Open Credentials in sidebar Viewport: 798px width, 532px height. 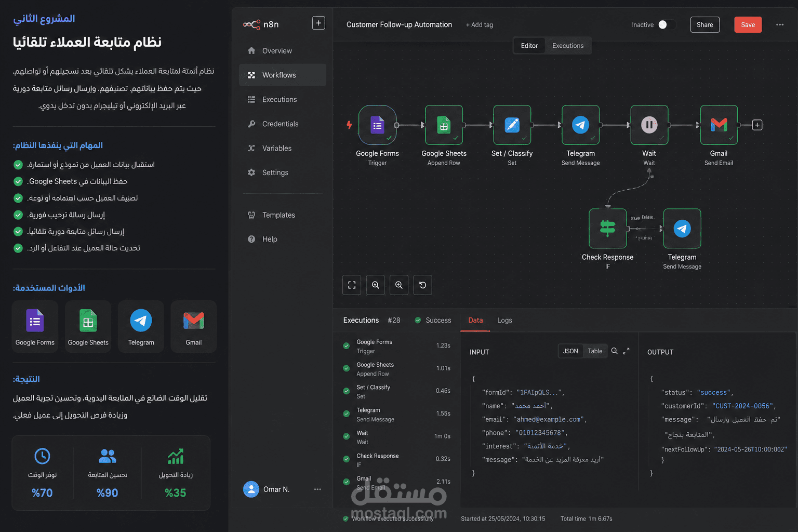283,124
